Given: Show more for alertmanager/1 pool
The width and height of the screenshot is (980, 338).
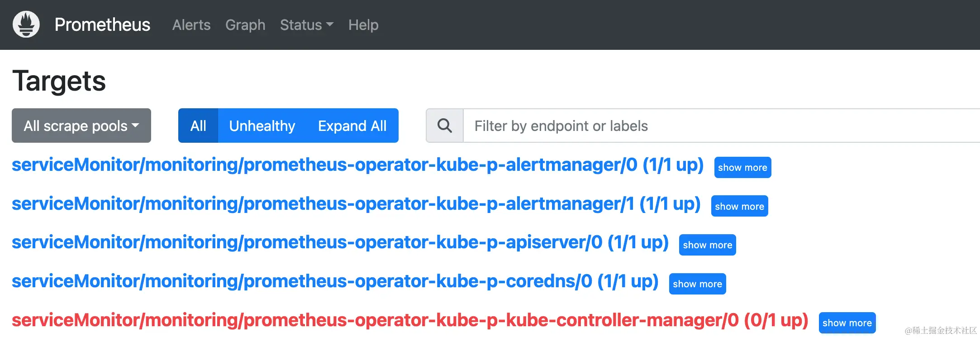Looking at the screenshot, I should [739, 206].
